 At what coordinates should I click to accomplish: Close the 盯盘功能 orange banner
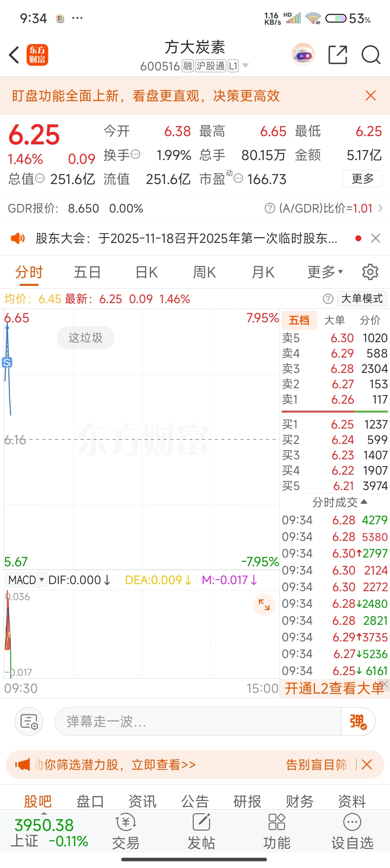[370, 96]
